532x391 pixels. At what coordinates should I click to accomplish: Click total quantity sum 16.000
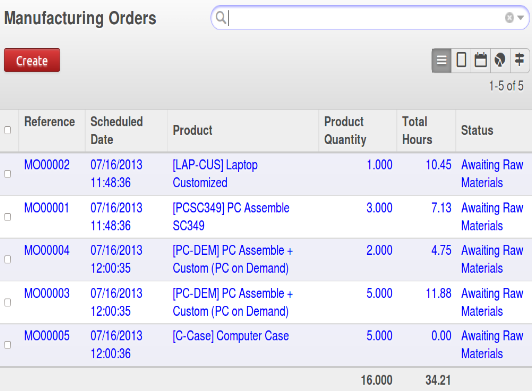pos(377,380)
